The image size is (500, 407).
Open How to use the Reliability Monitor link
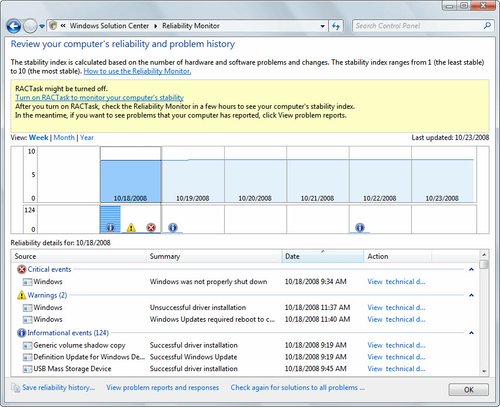(137, 71)
